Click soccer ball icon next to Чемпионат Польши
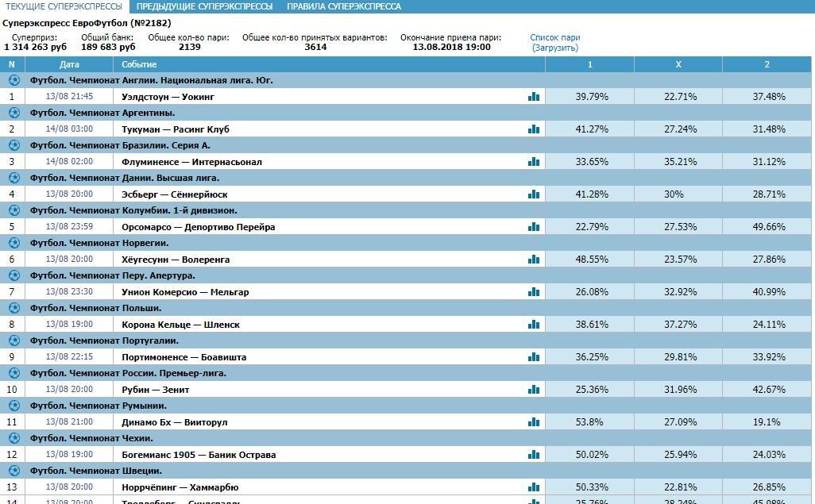 pyautogui.click(x=14, y=308)
